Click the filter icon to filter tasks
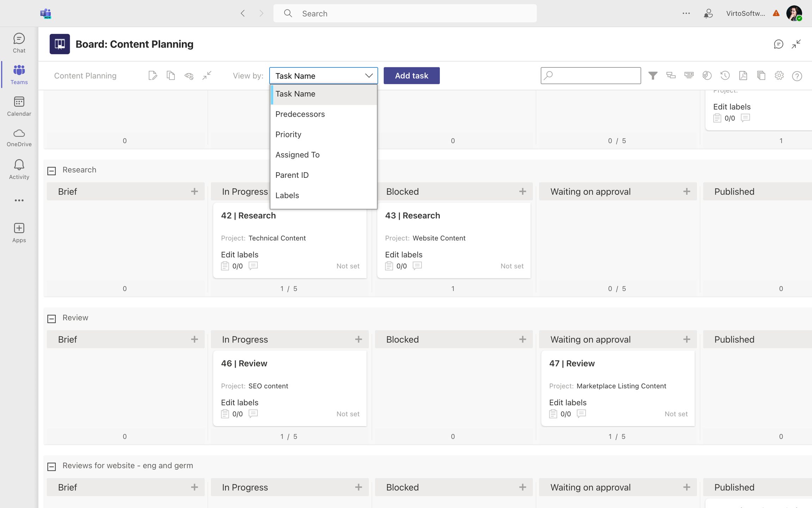 653,75
